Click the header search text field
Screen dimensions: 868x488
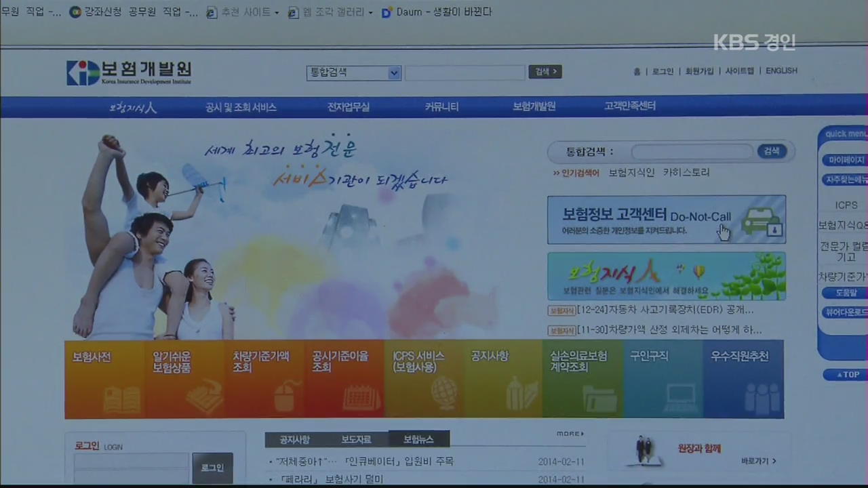(x=465, y=73)
